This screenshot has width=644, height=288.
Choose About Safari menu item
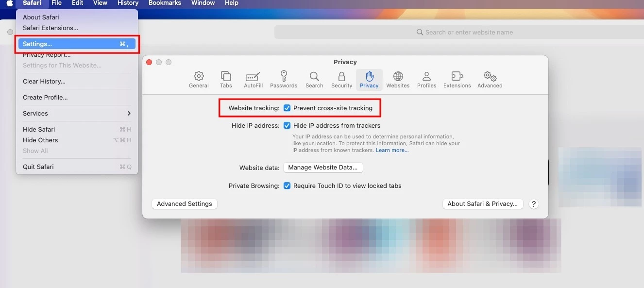[x=77, y=17]
